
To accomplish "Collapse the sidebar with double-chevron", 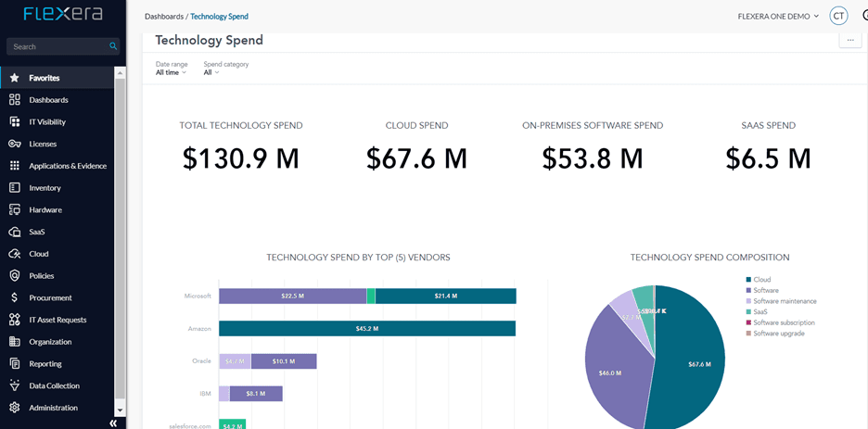I will [x=113, y=423].
